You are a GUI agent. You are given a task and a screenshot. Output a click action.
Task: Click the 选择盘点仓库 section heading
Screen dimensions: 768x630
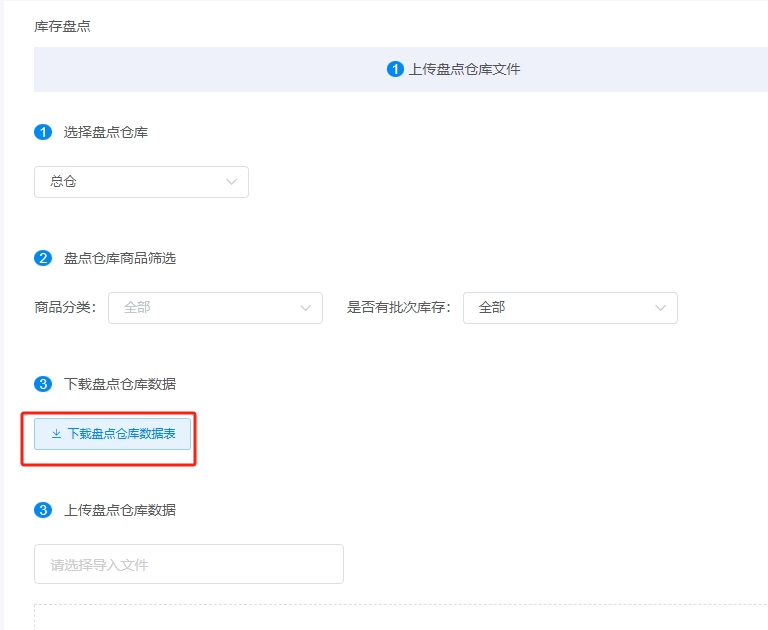[x=106, y=132]
